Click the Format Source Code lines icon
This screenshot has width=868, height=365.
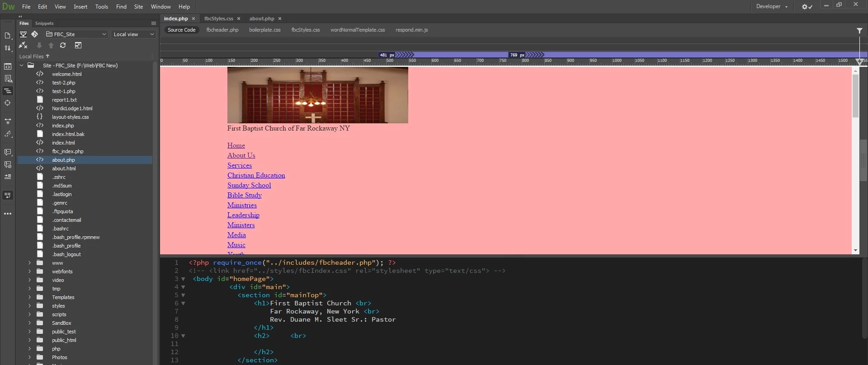[x=7, y=91]
